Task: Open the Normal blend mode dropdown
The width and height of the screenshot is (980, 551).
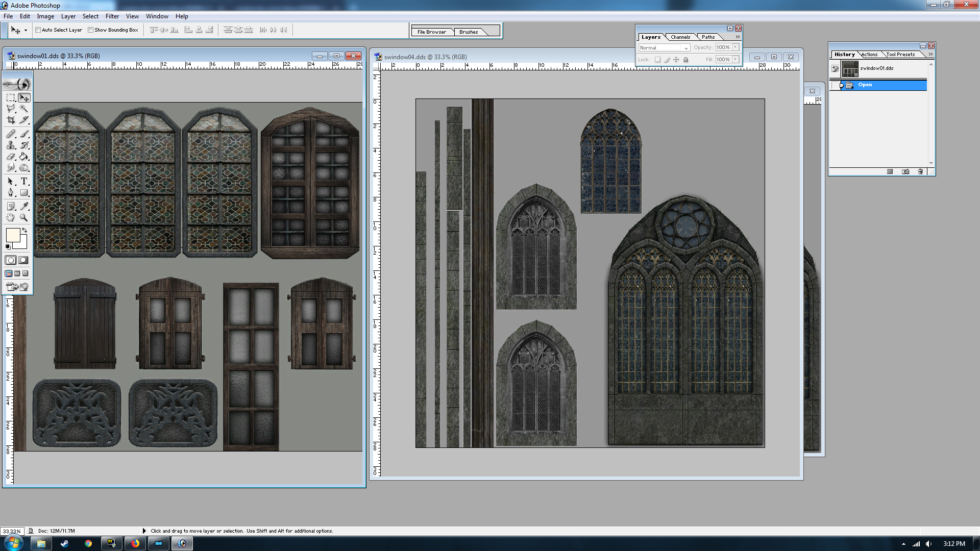Action: tap(664, 48)
